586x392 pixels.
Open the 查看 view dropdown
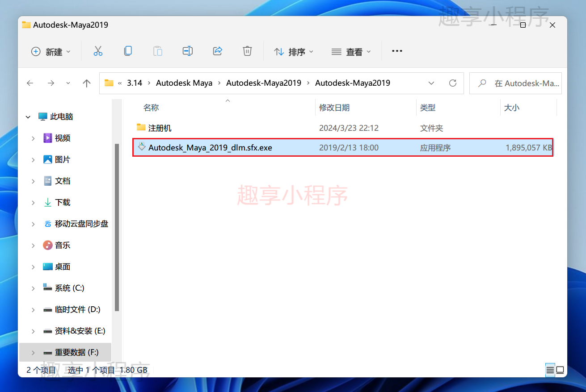351,52
